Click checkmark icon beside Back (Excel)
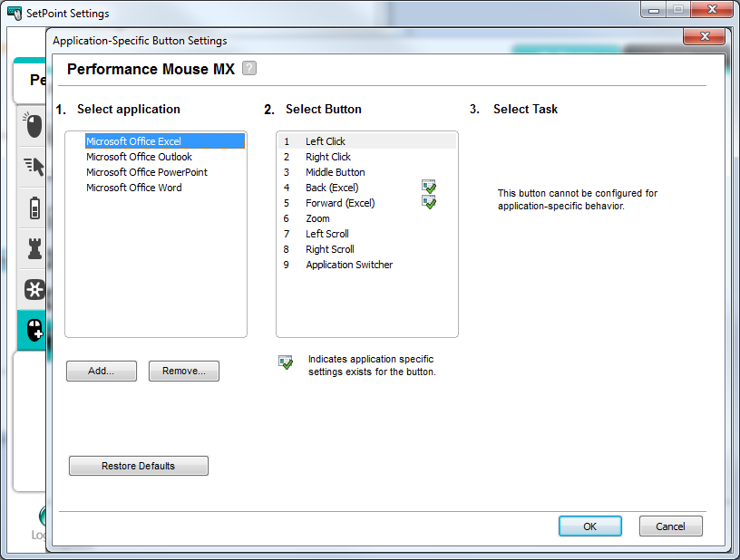740x560 pixels. tap(429, 187)
